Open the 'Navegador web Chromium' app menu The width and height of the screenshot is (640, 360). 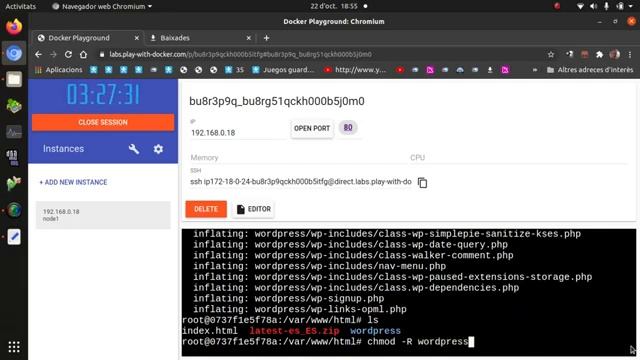click(102, 6)
